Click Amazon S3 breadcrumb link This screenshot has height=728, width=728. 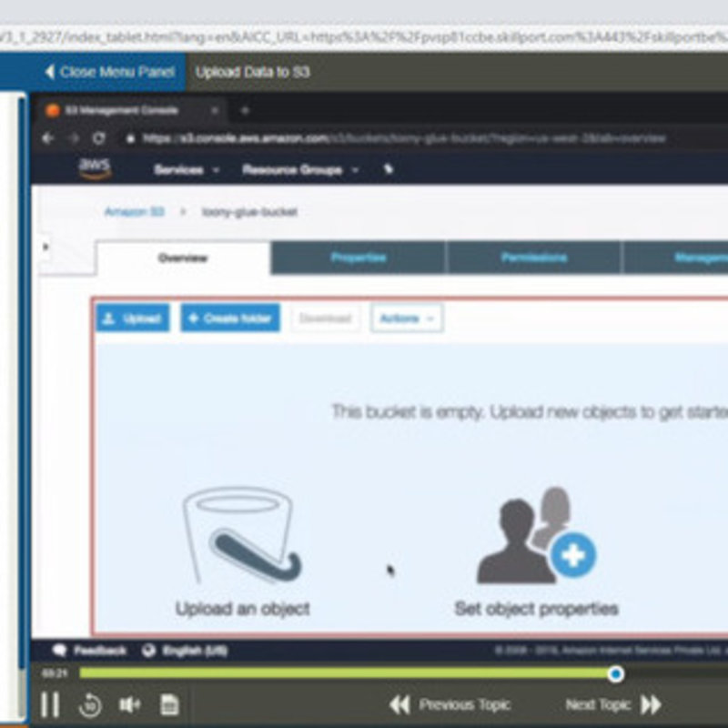(x=134, y=212)
